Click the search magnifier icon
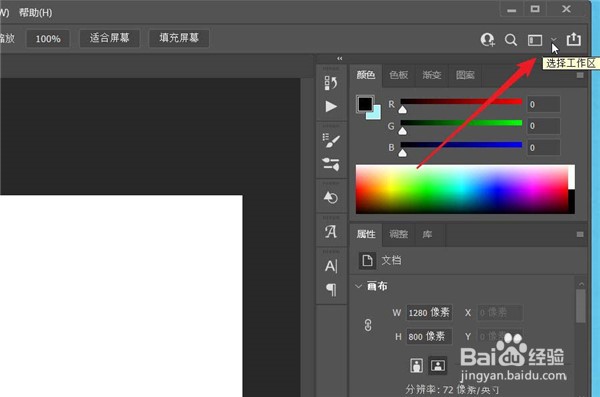The width and height of the screenshot is (600, 397). click(x=510, y=39)
